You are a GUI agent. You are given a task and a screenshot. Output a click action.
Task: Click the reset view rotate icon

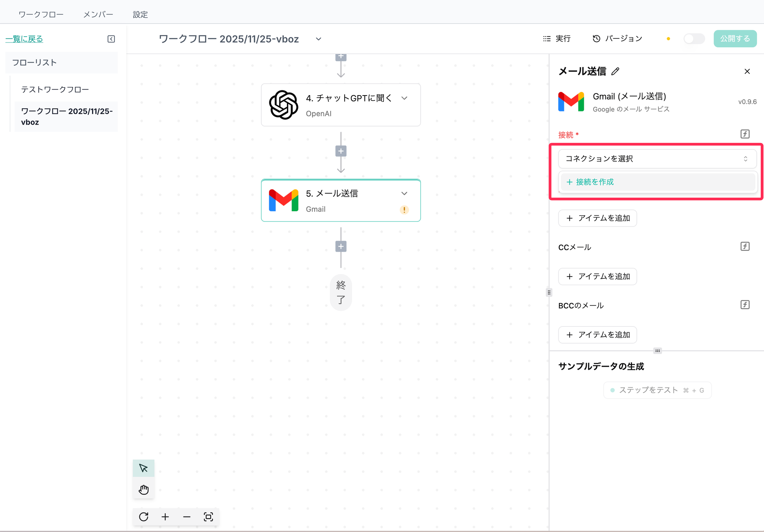[144, 517]
